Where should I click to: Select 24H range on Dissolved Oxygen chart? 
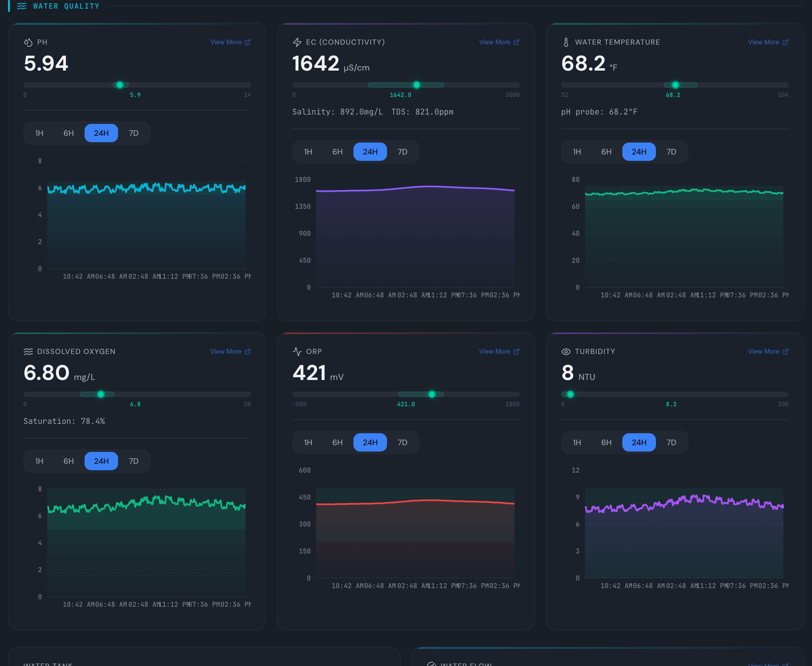[101, 461]
